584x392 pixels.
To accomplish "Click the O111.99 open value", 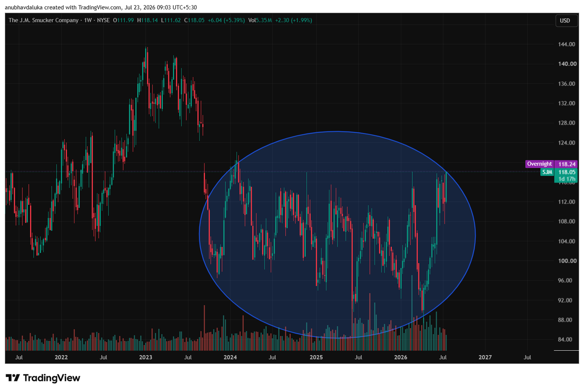I will click(x=123, y=20).
